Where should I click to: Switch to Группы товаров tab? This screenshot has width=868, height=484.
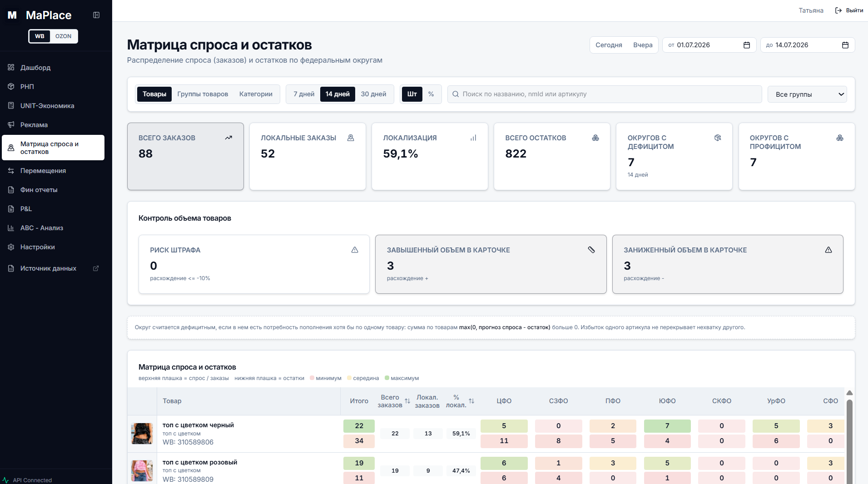pos(203,94)
